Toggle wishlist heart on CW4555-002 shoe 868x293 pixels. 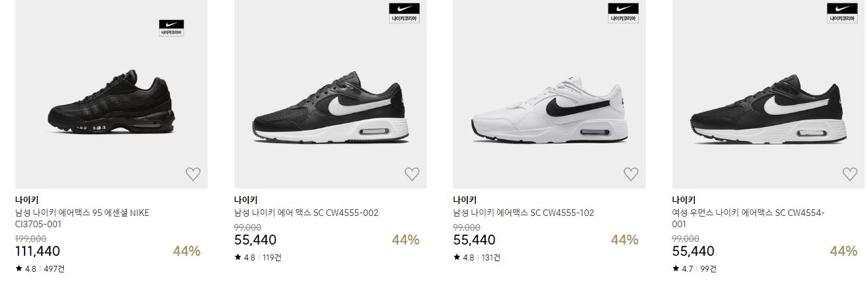(411, 174)
